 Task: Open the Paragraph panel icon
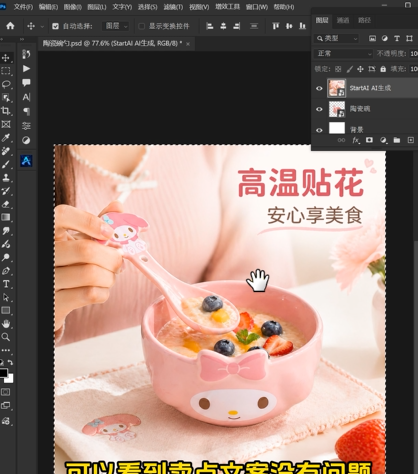26,111
